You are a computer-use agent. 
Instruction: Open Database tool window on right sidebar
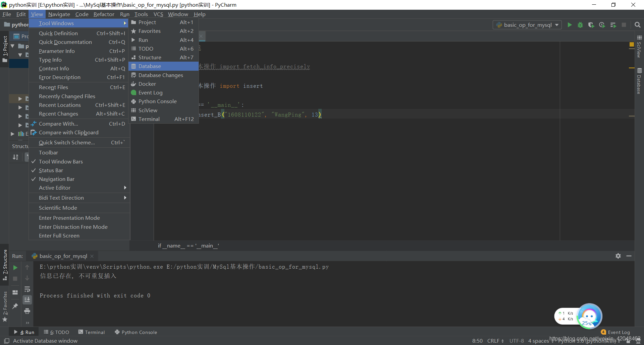[639, 81]
